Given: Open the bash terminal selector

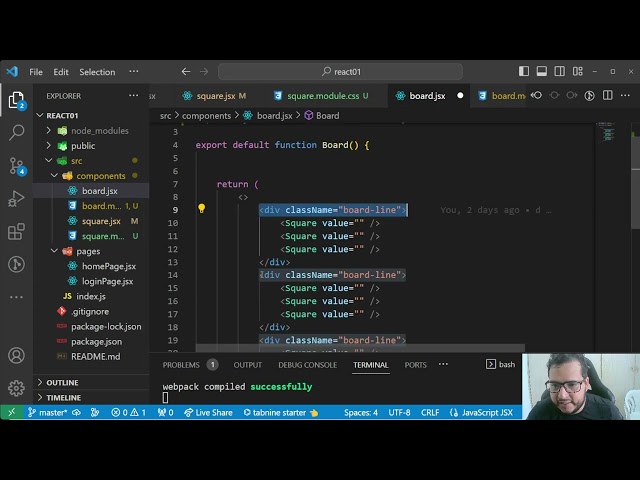Looking at the screenshot, I should 500,364.
